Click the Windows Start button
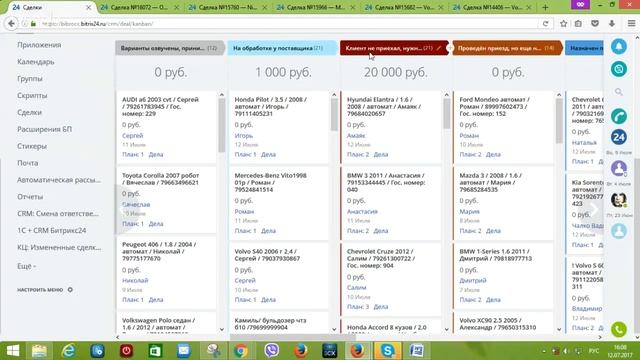 [x=13, y=351]
